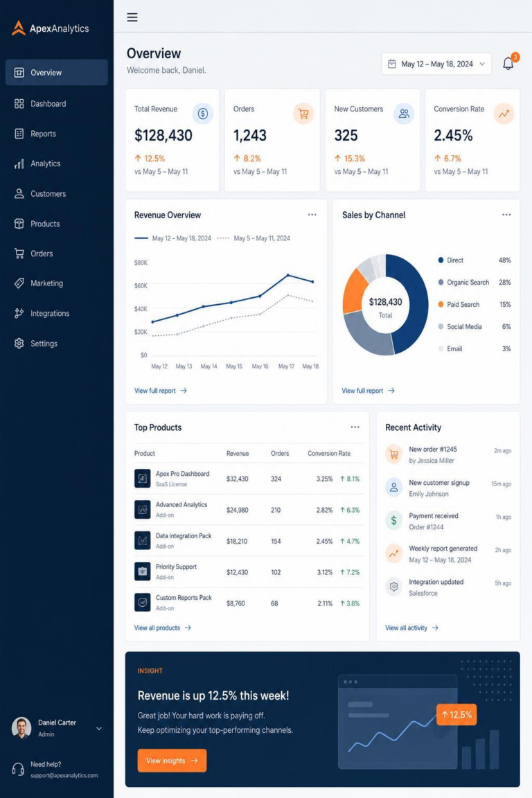This screenshot has height=798, width=532.
Task: Click the Apex Pro Dashboard product icon
Action: coord(143,479)
